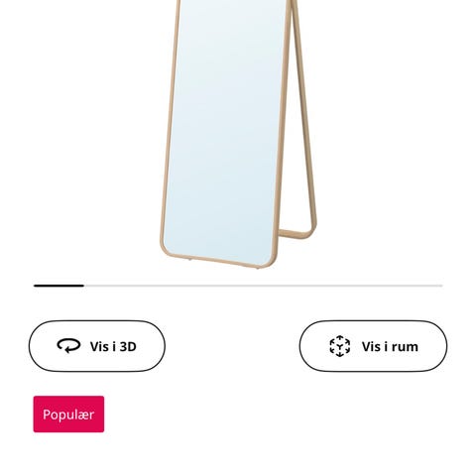Open the Vis i 3D viewer
Image resolution: width=476 pixels, height=476 pixels.
97,346
